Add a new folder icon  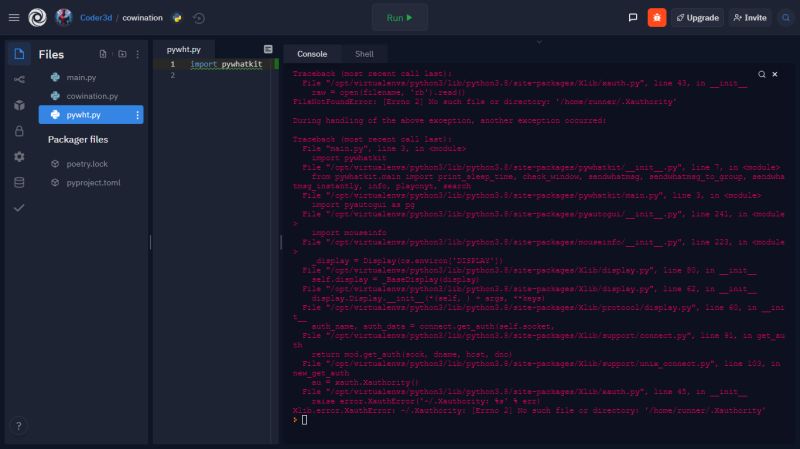point(122,54)
